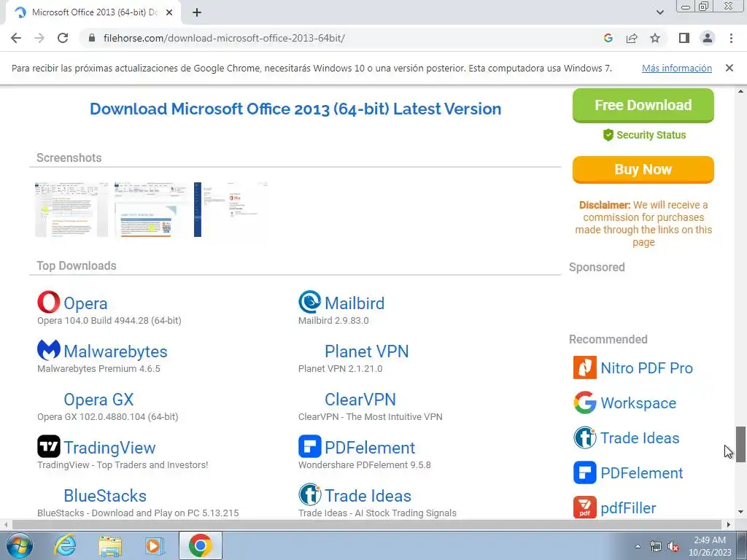Click the pdfFiller icon
The width and height of the screenshot is (747, 560).
point(584,507)
